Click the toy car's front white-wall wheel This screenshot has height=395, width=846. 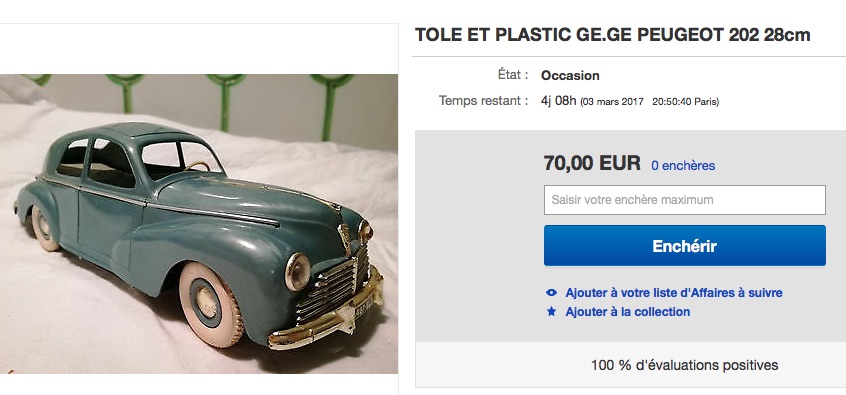tap(210, 304)
